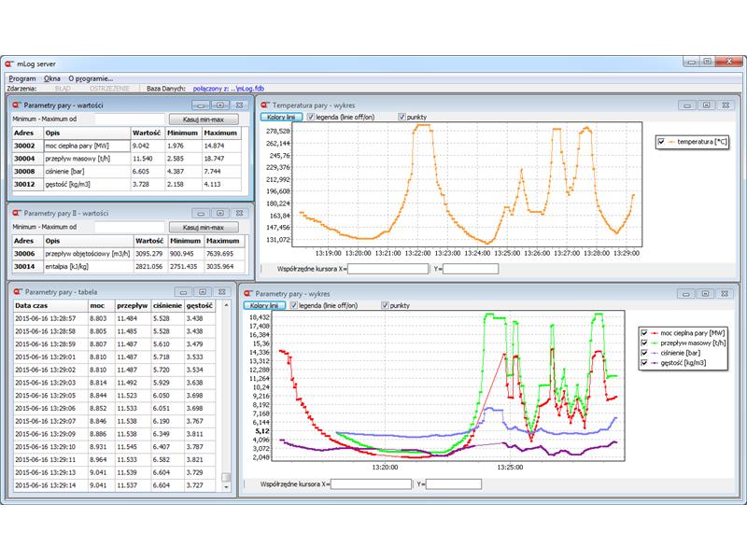Hide the przepływ masowy [t/h] series
The image size is (747, 560).
tap(642, 343)
